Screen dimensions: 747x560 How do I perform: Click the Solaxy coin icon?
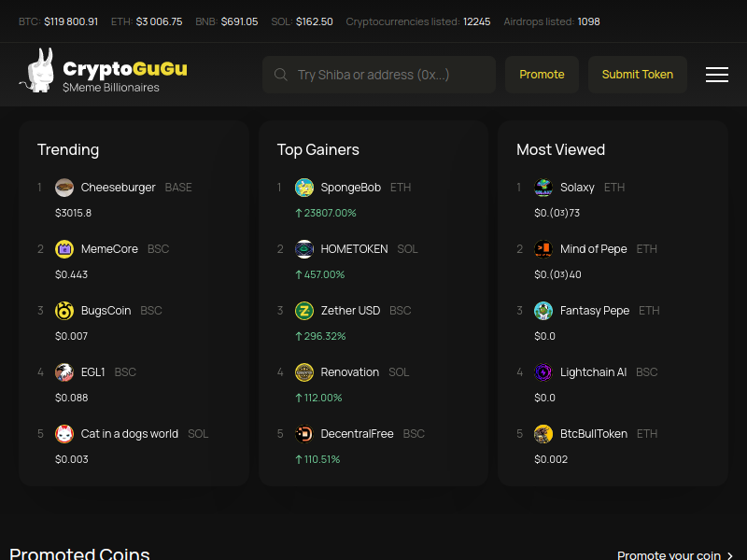click(543, 188)
